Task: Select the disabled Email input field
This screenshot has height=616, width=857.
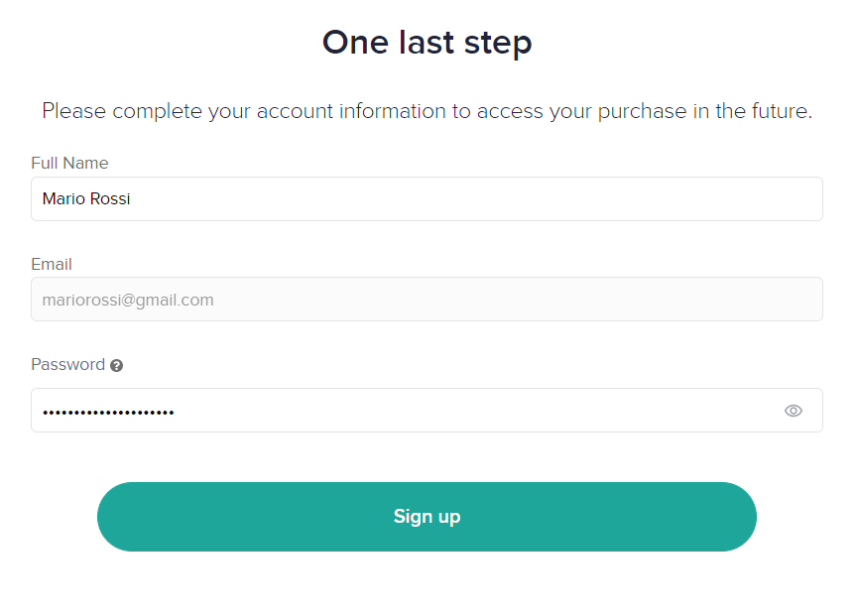Action: (427, 299)
